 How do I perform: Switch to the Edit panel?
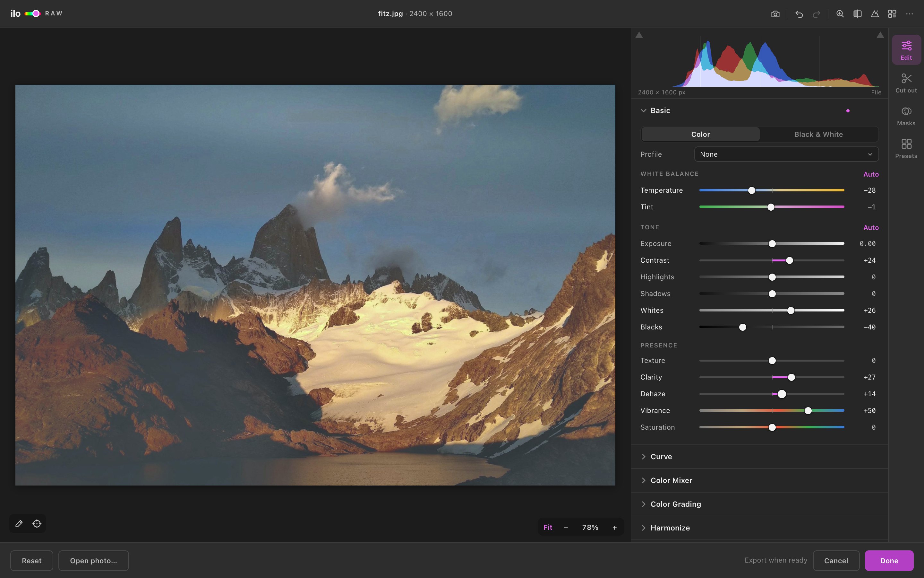(x=906, y=50)
